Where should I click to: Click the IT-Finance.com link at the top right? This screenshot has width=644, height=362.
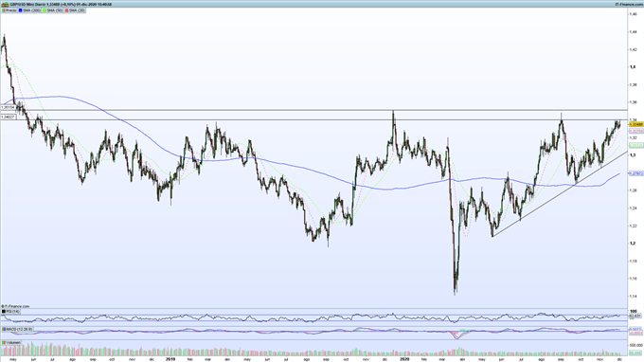pyautogui.click(x=628, y=4)
